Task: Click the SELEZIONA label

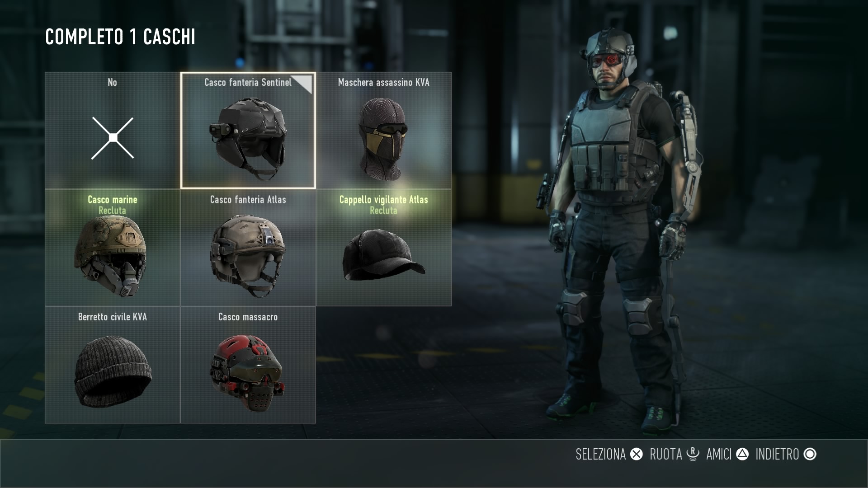Action: [x=600, y=454]
